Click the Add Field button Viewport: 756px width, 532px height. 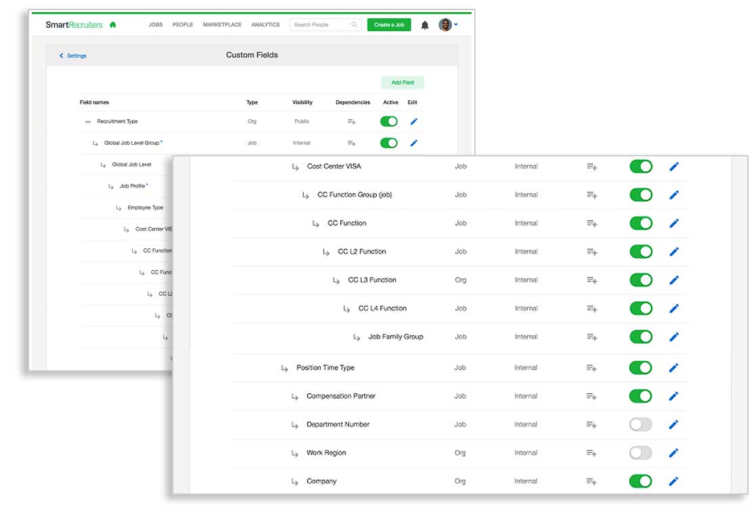(x=402, y=83)
